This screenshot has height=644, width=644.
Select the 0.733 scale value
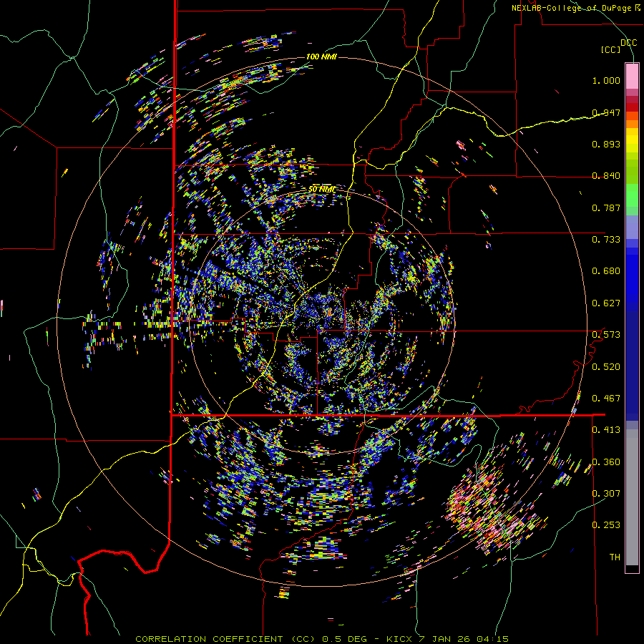606,240
